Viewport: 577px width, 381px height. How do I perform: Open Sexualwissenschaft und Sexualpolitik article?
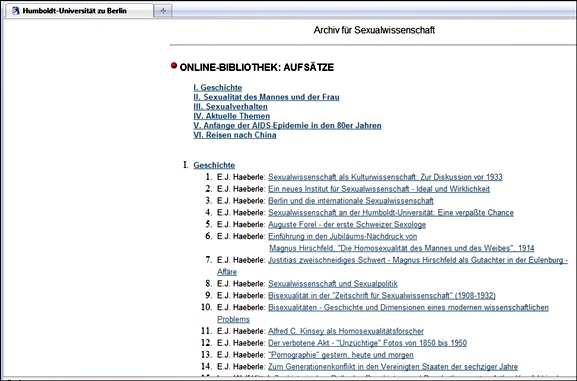[x=333, y=284]
